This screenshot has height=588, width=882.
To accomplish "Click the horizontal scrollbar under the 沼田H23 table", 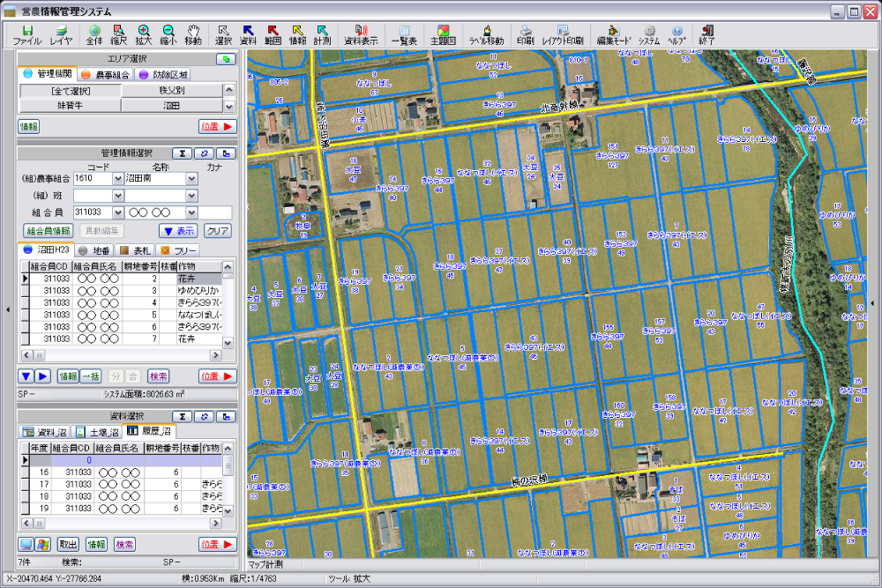I will point(119,355).
